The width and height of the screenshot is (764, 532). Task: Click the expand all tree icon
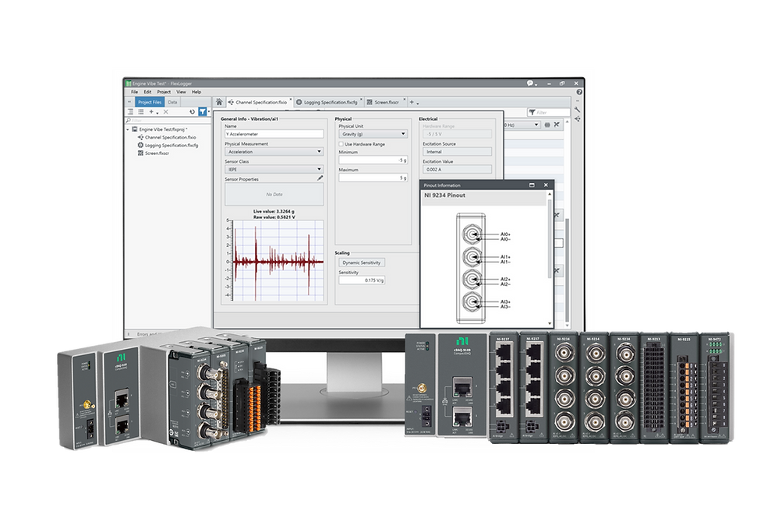[x=131, y=112]
